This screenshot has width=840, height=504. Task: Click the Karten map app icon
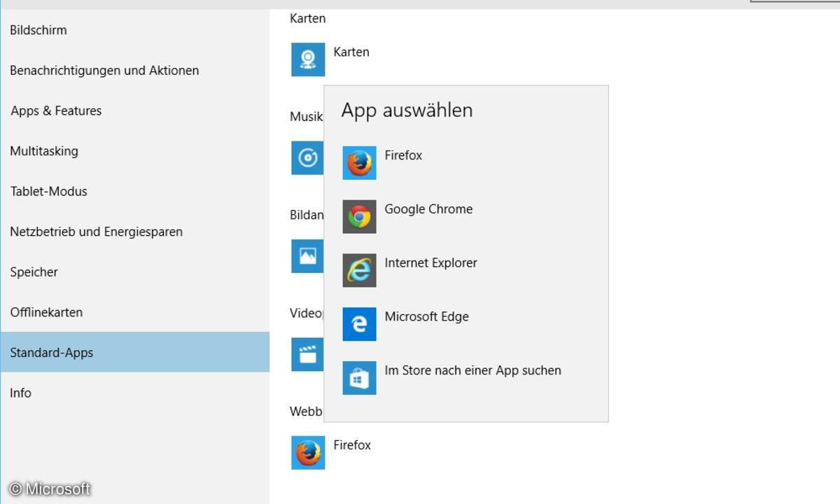(308, 59)
